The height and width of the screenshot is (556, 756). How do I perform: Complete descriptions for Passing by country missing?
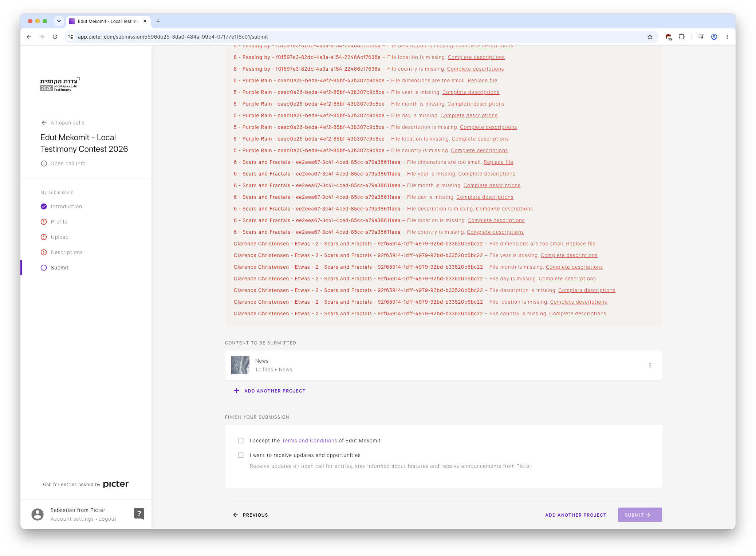point(476,69)
